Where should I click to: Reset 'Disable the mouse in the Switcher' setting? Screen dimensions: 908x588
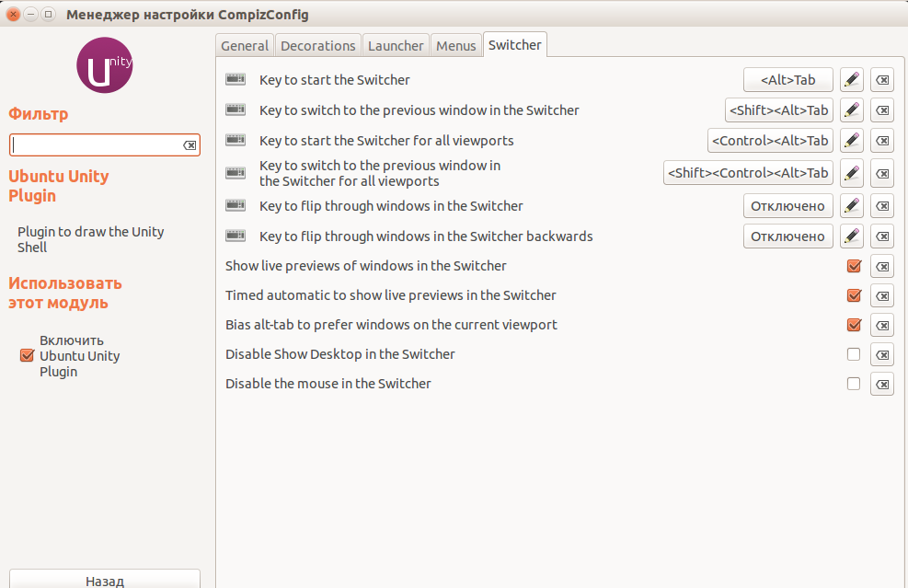click(x=882, y=384)
